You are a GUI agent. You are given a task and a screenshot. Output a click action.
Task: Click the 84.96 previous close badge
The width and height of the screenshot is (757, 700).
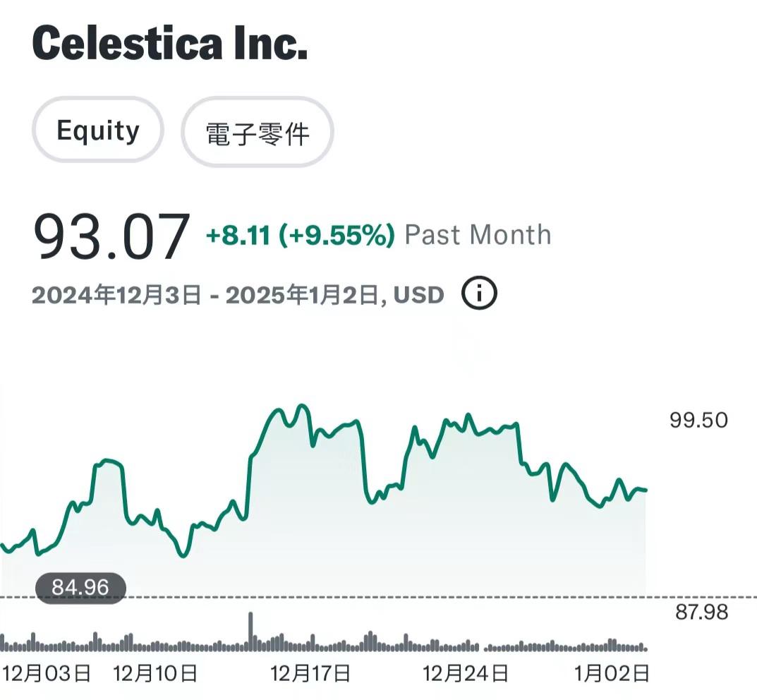(80, 587)
